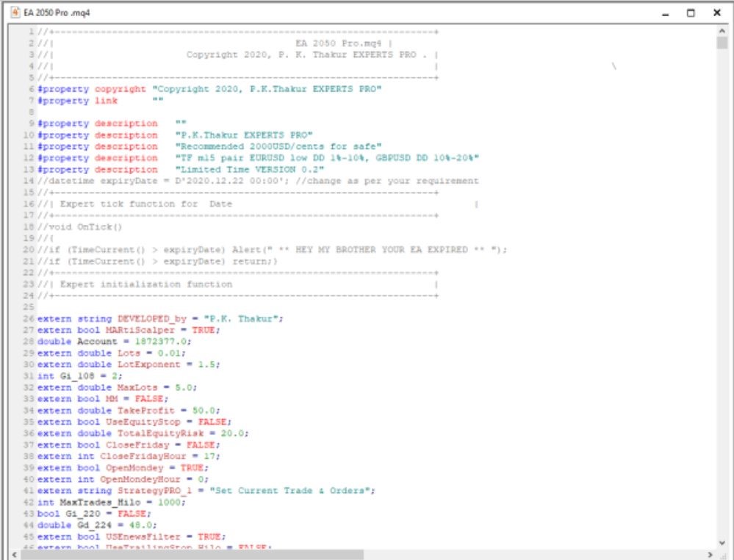The width and height of the screenshot is (734, 560).
Task: Minimize the EA 2050 Pro editor window
Action: click(x=666, y=13)
